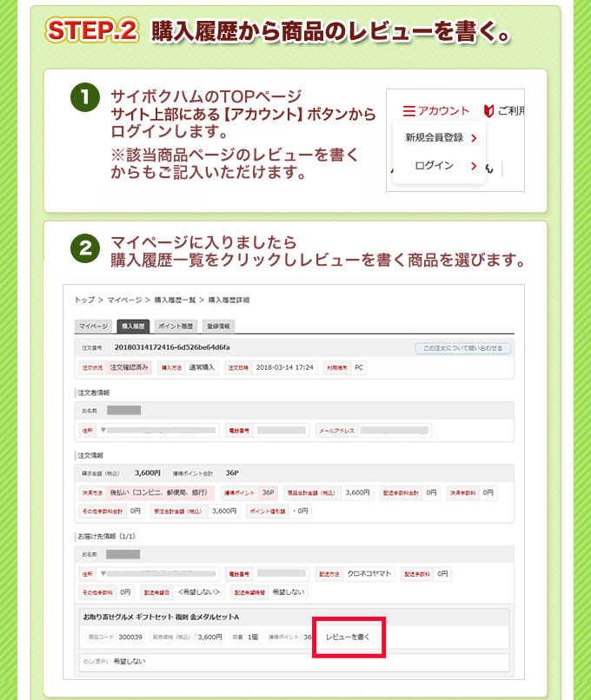Open the ポイント履歴 tab
Screen dimensions: 591x700
176,327
